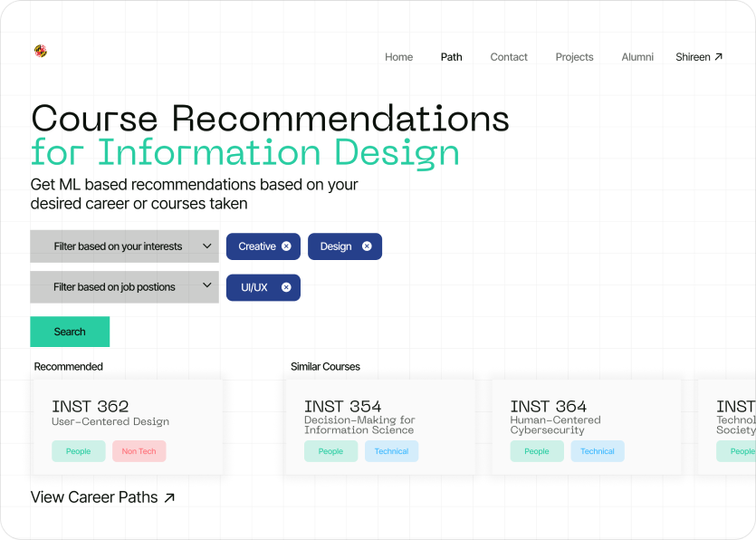Open the Projects nav link
The image size is (756, 540).
(574, 57)
